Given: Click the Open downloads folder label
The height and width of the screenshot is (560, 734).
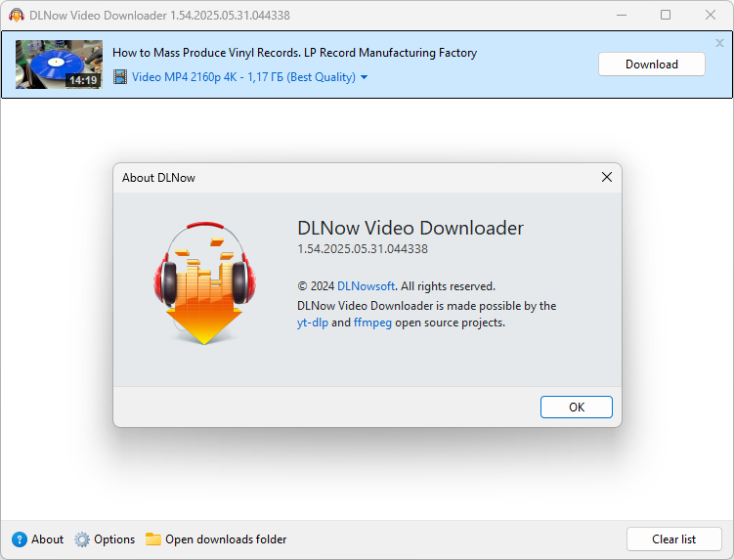Looking at the screenshot, I should [x=226, y=539].
